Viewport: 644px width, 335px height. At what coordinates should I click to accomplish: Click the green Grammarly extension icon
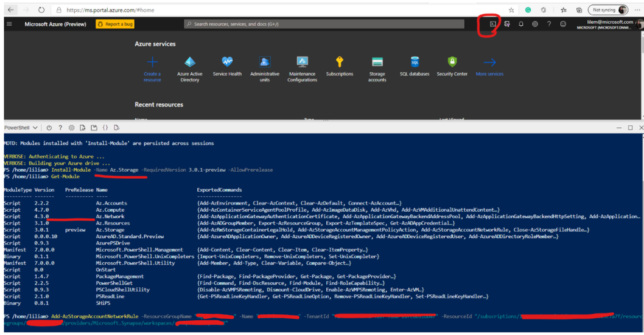pos(528,10)
